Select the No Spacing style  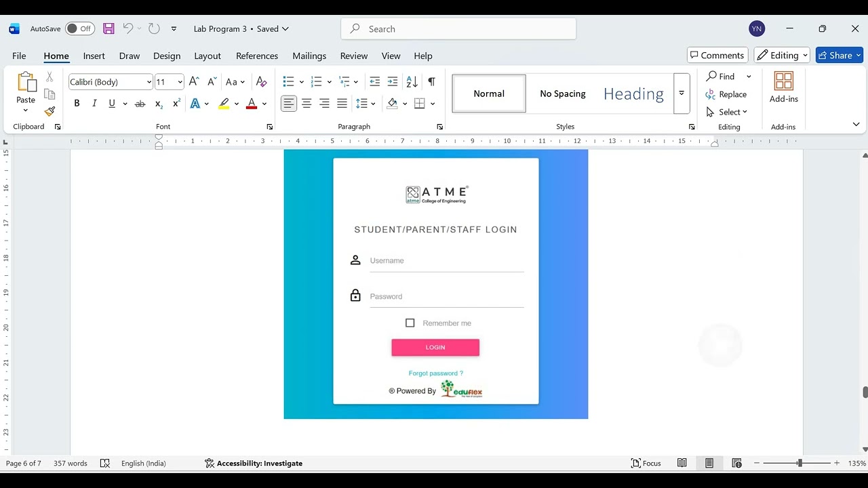(563, 94)
